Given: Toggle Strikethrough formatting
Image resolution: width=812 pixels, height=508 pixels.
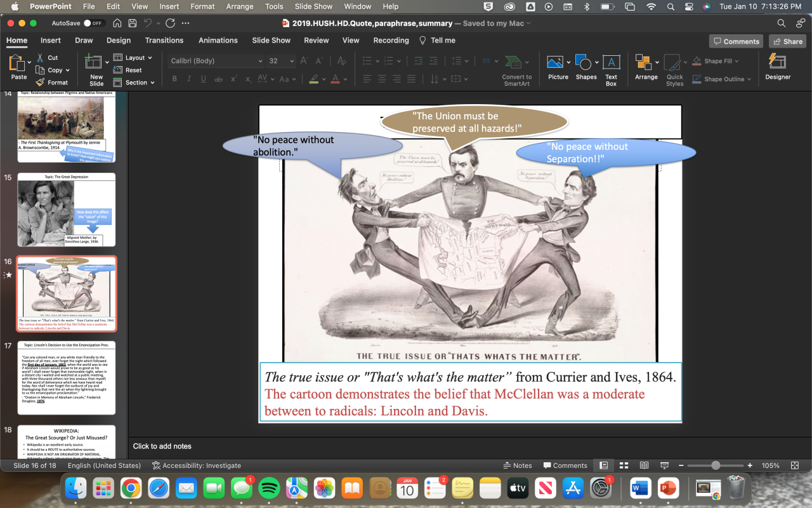Looking at the screenshot, I should pos(219,79).
